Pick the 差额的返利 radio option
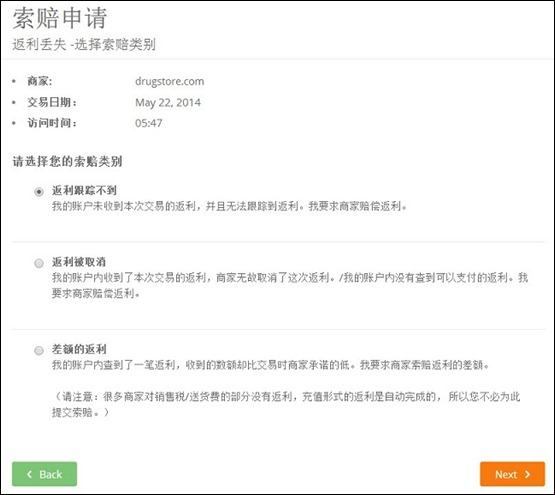Screen dimensions: 555x495 [x=39, y=351]
